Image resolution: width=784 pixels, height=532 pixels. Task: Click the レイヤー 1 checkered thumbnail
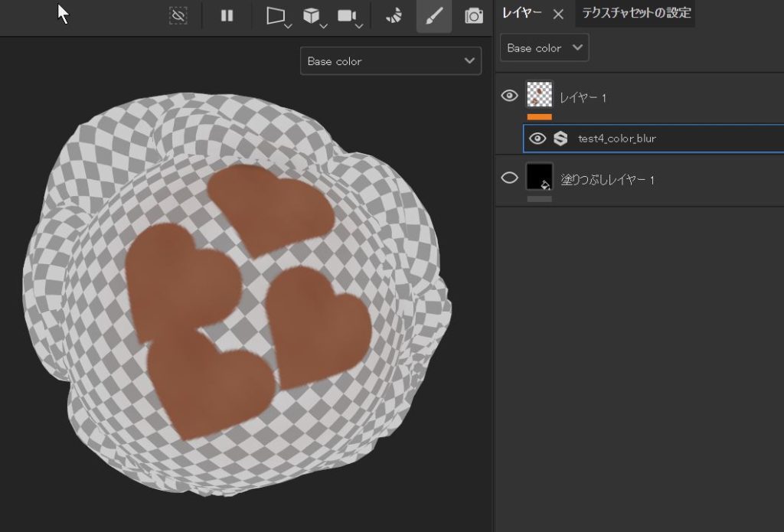540,95
